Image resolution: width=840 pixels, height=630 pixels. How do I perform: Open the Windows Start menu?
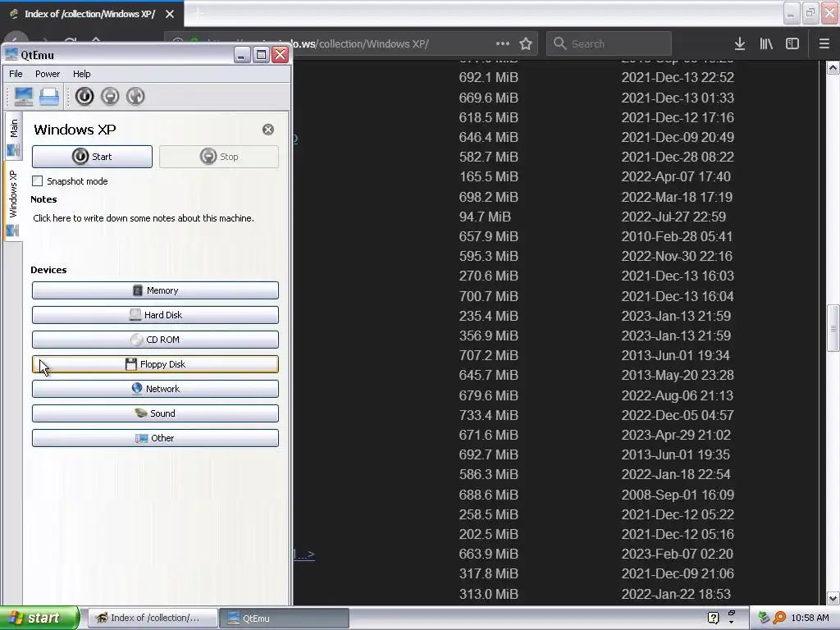[x=39, y=618]
